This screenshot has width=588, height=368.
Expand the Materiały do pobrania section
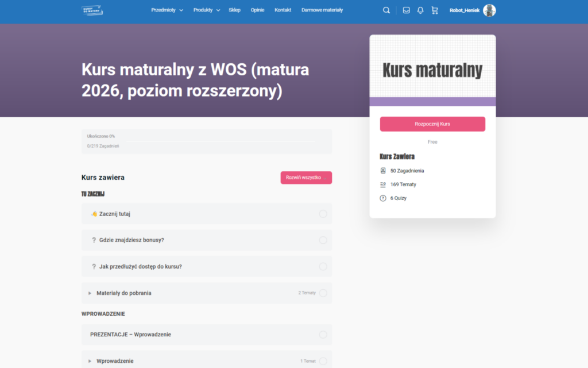click(x=90, y=293)
